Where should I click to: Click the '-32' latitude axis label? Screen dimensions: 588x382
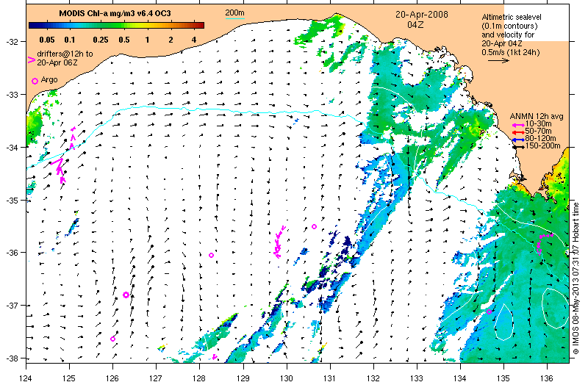tap(11, 42)
